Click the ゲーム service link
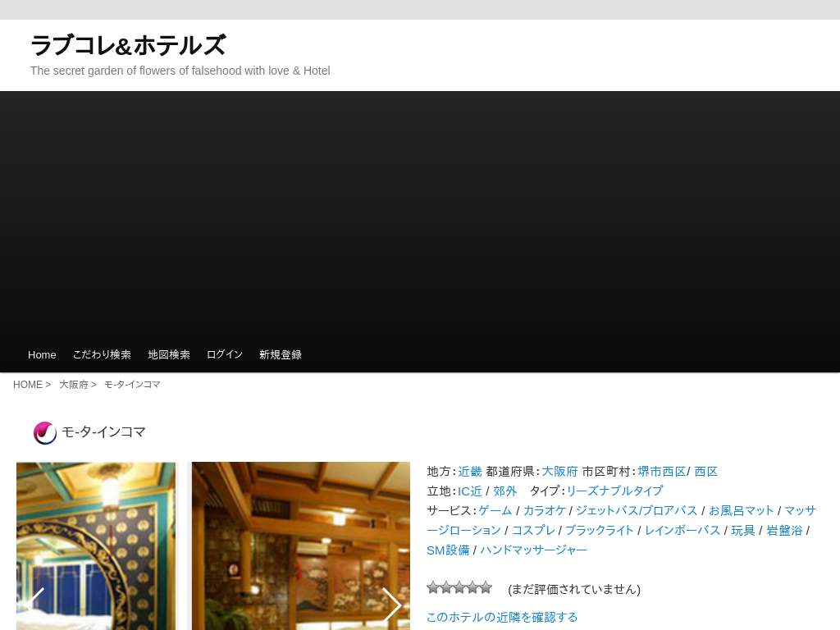Viewport: 840px width, 630px height. click(495, 511)
